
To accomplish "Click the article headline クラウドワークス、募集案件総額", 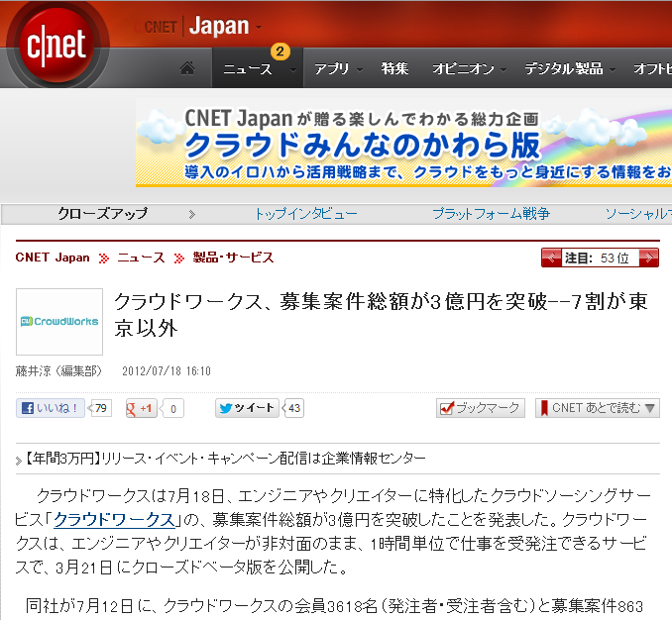I will click(381, 315).
